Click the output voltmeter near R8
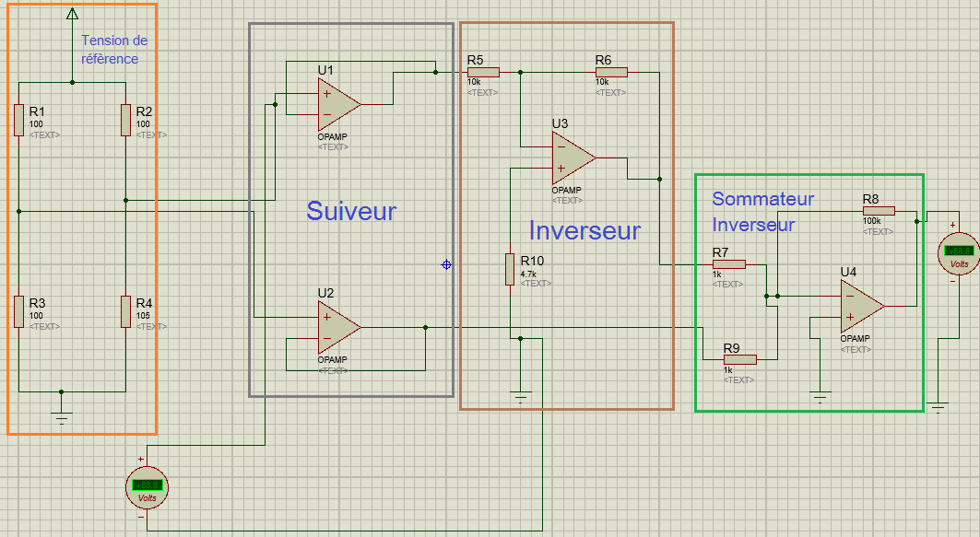This screenshot has height=537, width=980. (x=959, y=253)
